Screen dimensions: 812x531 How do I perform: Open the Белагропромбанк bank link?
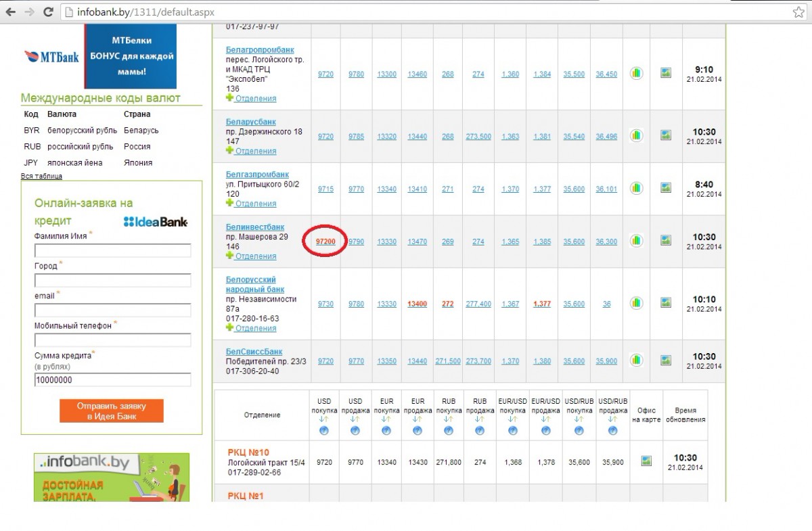click(x=260, y=50)
